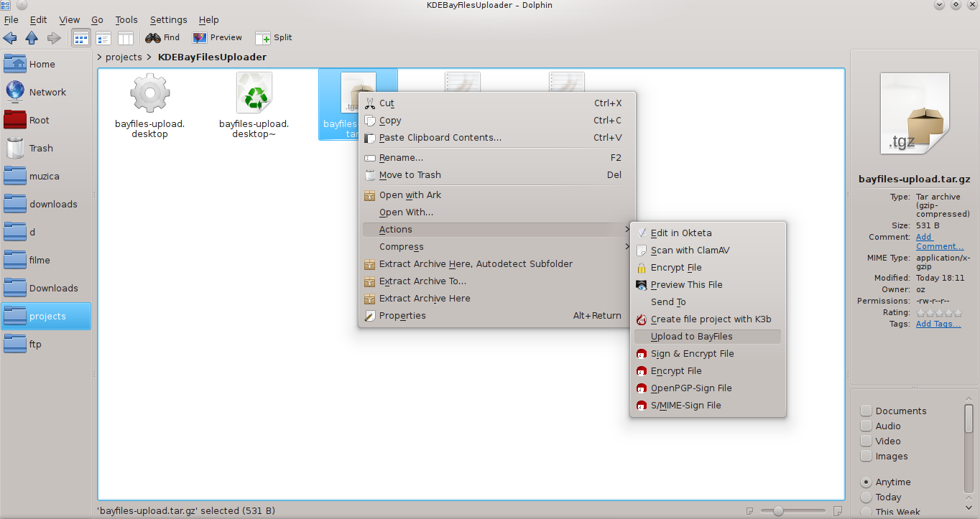The image size is (980, 519).
Task: Toggle Preview in the toolbar
Action: pyautogui.click(x=218, y=37)
